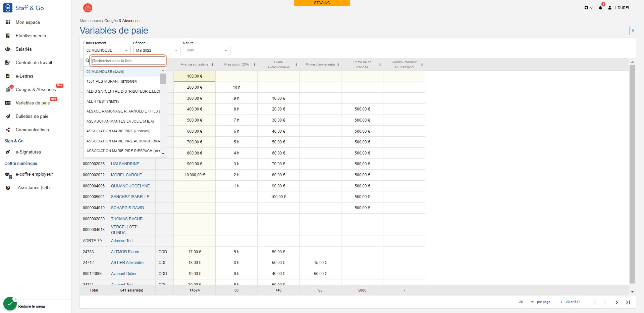Image resolution: width=644 pixels, height=313 pixels.
Task: Collapse the Etablissement dropdown
Action: pos(126,50)
